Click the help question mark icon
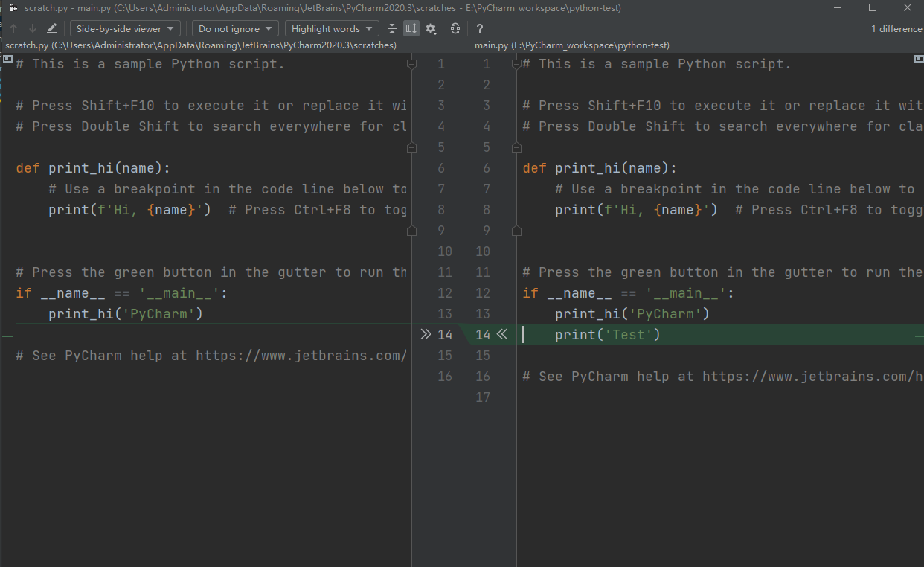924x567 pixels. (x=479, y=28)
